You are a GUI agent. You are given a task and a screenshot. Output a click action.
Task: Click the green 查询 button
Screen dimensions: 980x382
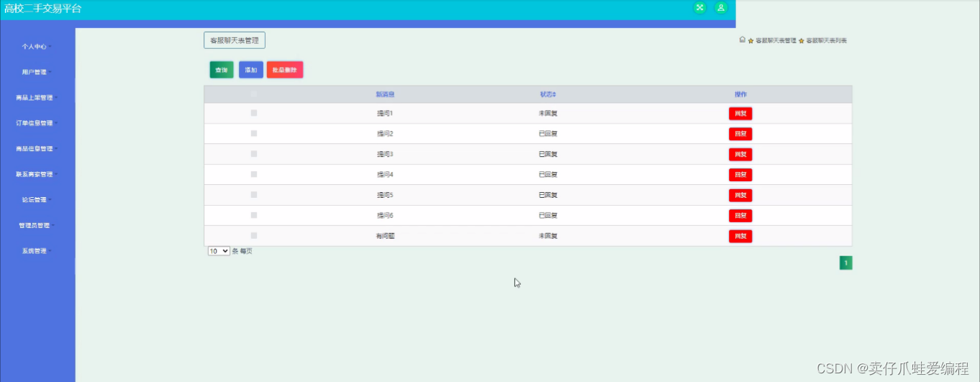221,70
